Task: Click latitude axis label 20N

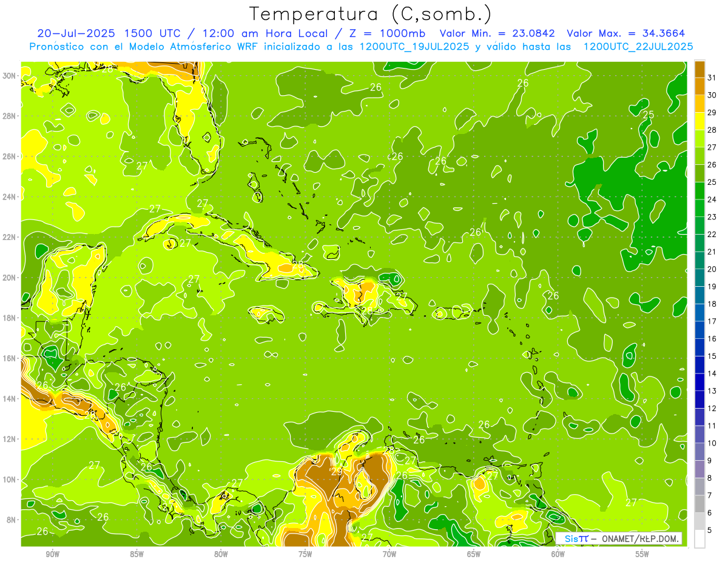Action: coord(10,277)
